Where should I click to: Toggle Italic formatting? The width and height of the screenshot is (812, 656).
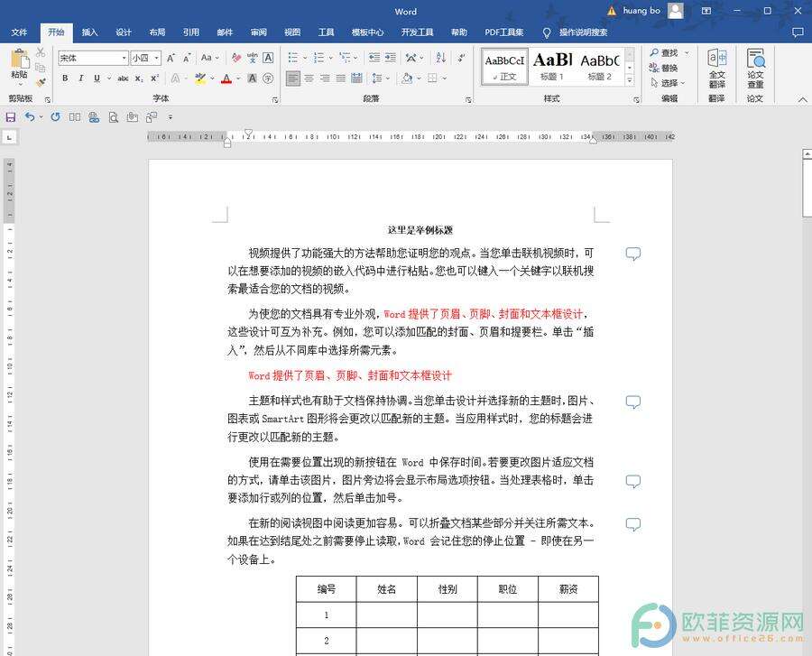click(81, 79)
